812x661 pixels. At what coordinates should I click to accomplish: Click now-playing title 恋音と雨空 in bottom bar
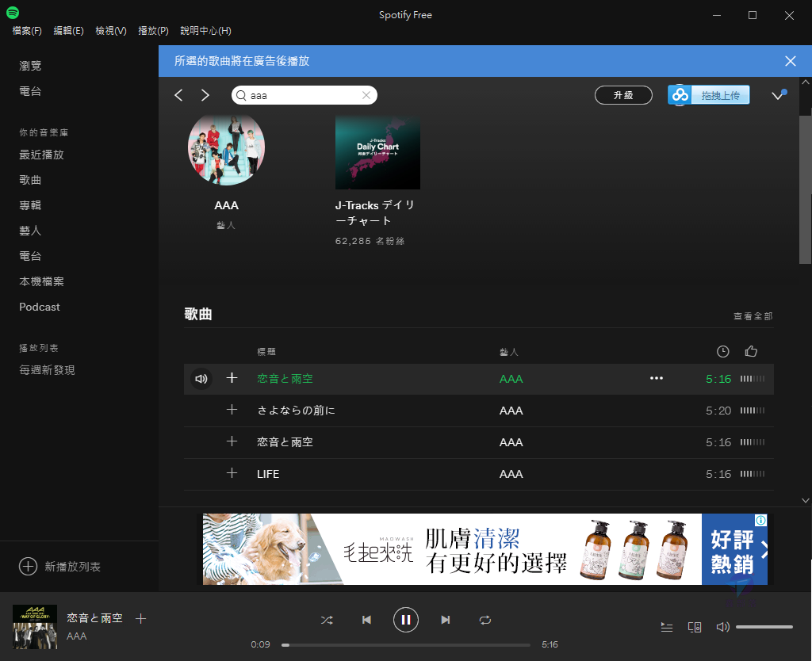point(95,618)
